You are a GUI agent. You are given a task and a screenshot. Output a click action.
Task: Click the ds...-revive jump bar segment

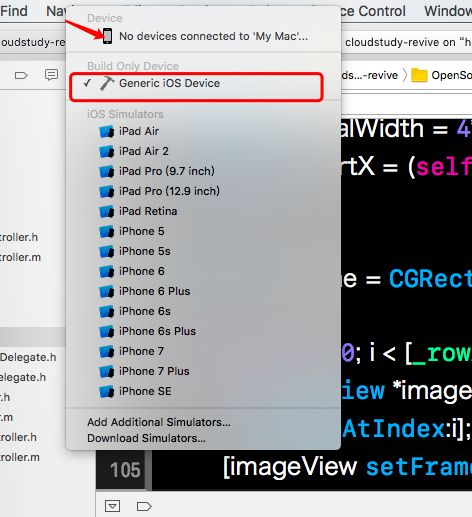click(x=369, y=75)
